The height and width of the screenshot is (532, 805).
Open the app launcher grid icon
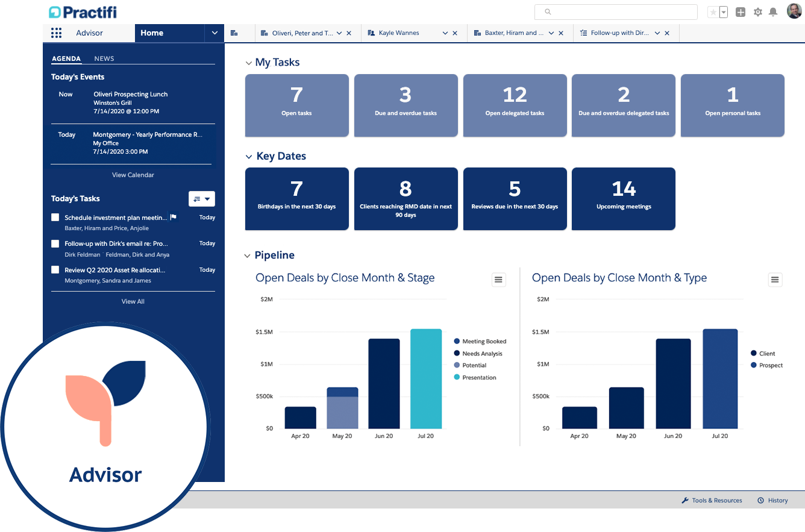(x=56, y=33)
